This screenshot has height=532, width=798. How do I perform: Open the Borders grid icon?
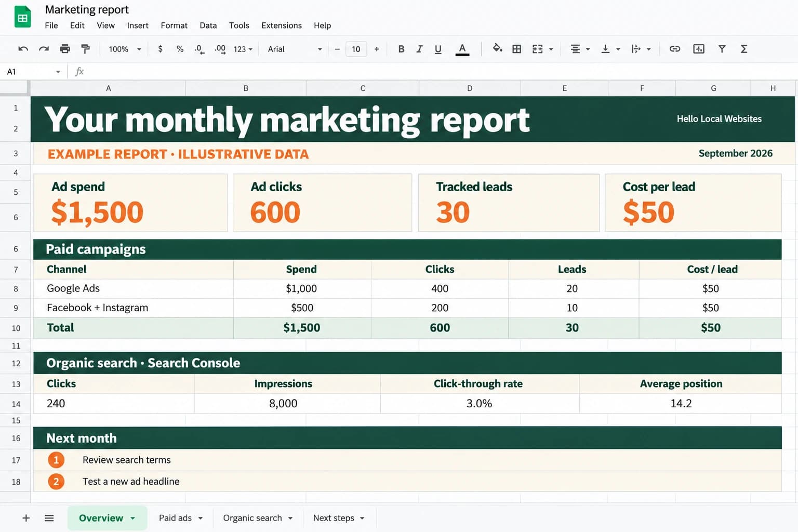tap(516, 49)
